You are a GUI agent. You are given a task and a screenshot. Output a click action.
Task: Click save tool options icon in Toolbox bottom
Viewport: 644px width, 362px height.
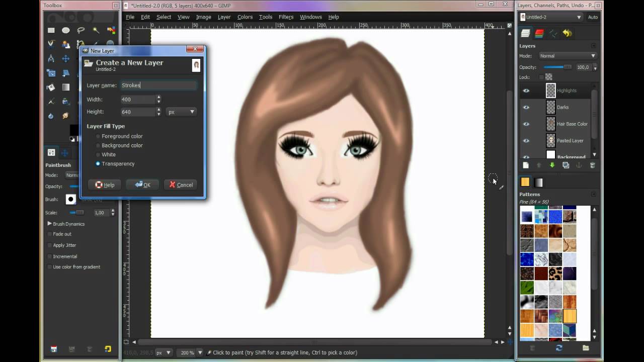tap(54, 349)
